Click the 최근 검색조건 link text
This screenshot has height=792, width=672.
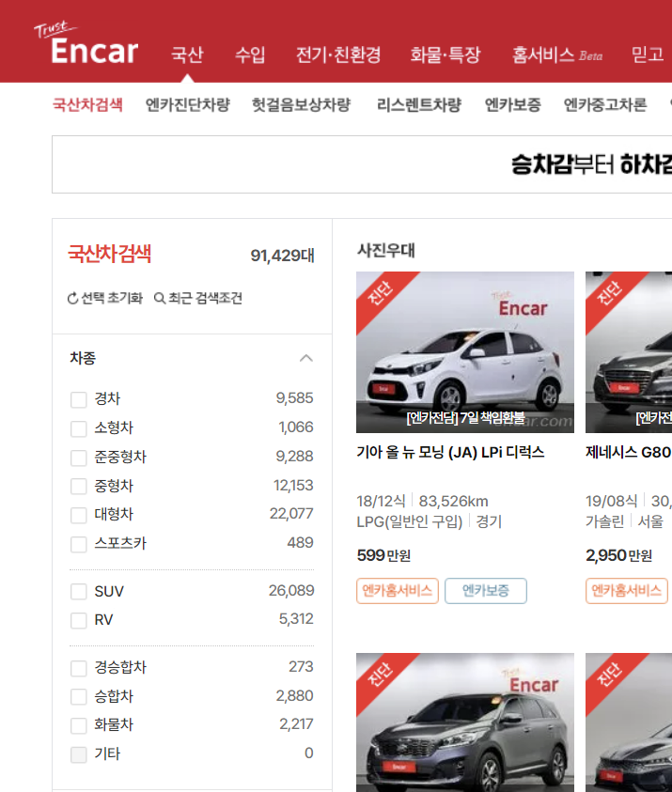(205, 298)
